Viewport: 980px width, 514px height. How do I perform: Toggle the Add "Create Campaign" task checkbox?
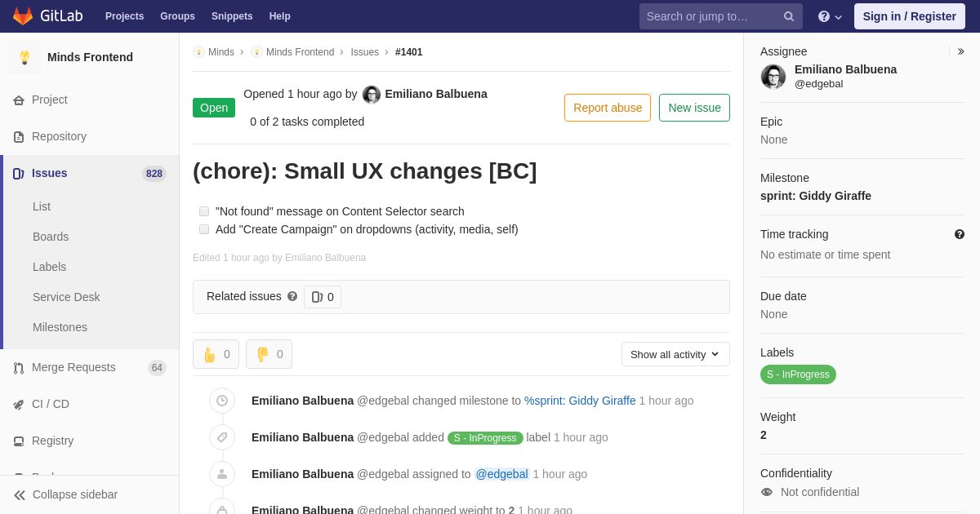204,229
